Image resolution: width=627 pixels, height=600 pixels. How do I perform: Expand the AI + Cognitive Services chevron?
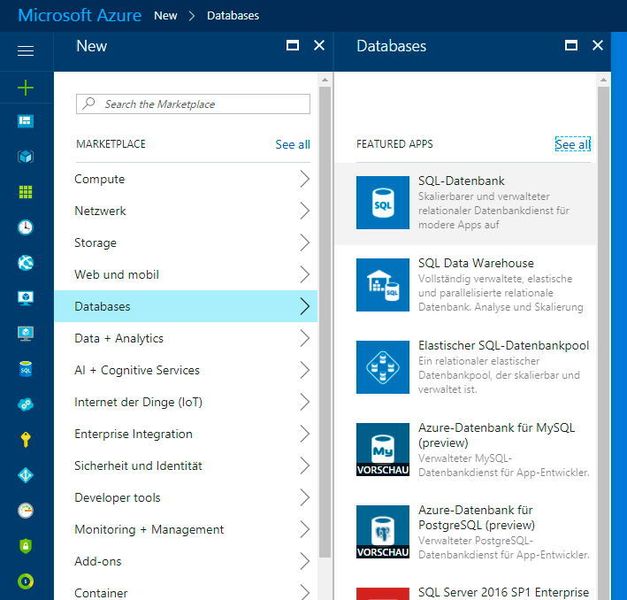point(305,370)
